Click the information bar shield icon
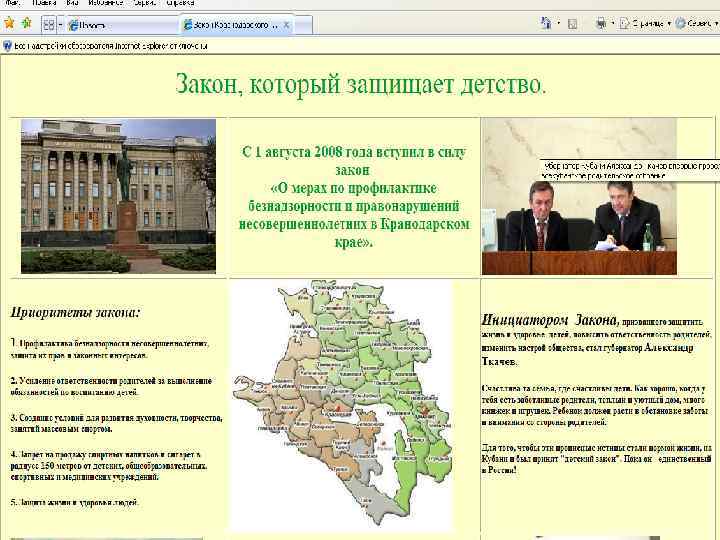This screenshot has height=540, width=720. click(x=7, y=45)
